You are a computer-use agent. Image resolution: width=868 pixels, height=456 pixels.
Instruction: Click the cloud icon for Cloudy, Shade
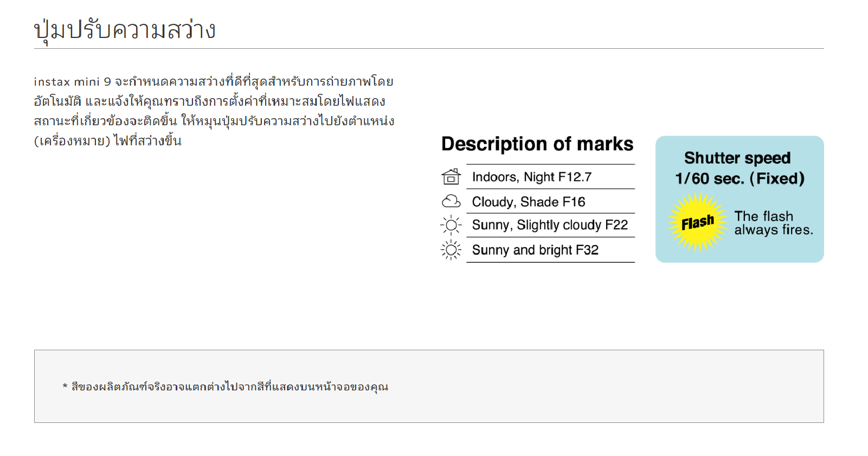[x=451, y=202]
